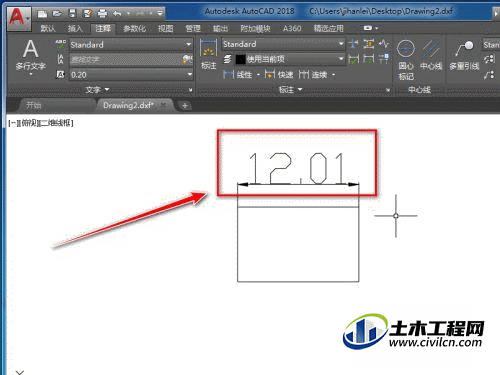This screenshot has height=375, width=500.
Task: Click the plot printer icon
Action: tap(102, 13)
